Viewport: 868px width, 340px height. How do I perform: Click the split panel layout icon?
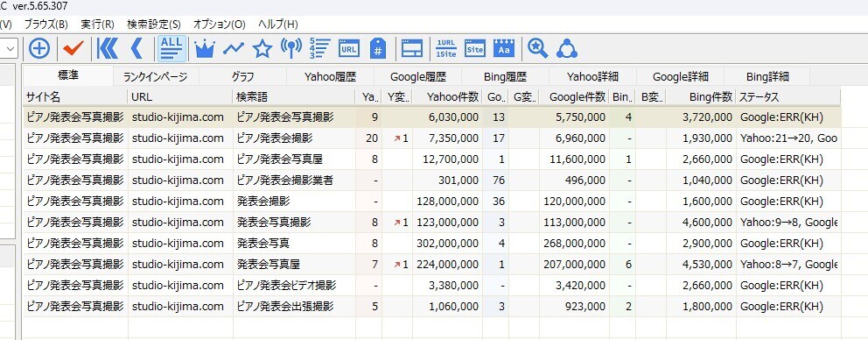tap(412, 48)
